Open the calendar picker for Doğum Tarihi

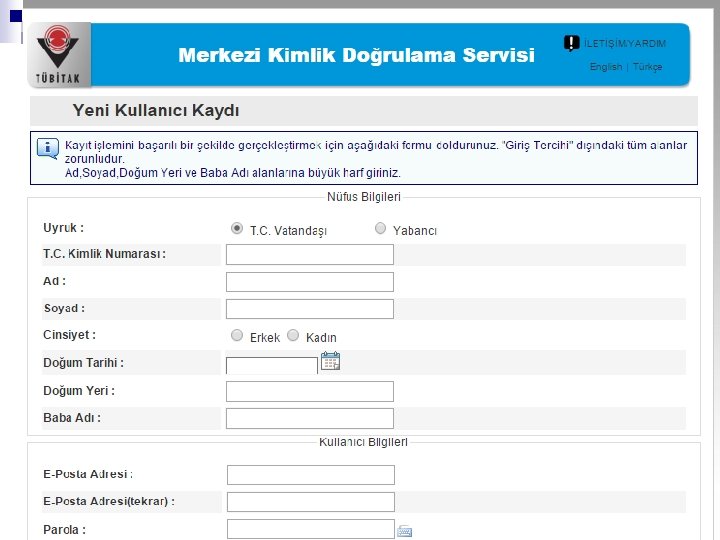click(x=330, y=361)
